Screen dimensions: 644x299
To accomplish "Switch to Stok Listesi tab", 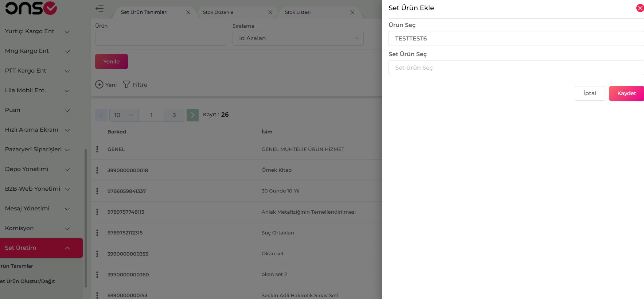I will (x=298, y=12).
